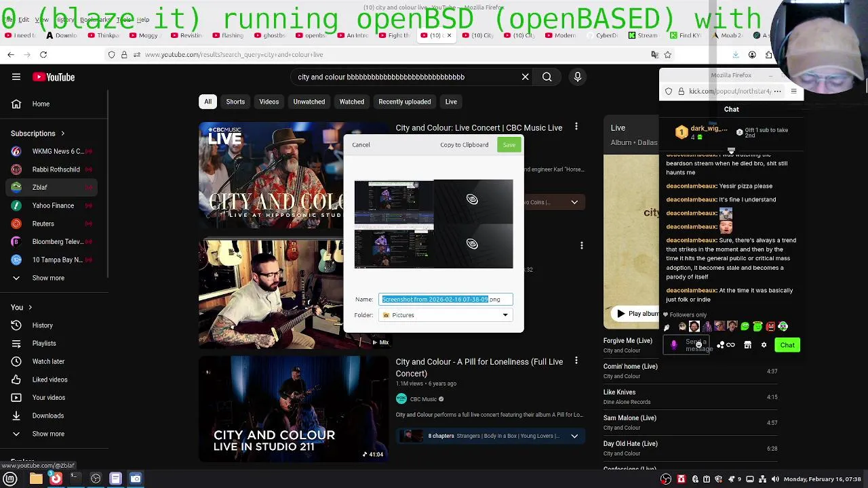Viewport: 868px width, 488px height.
Task: Go back with the Firefox back arrow
Action: (x=11, y=54)
